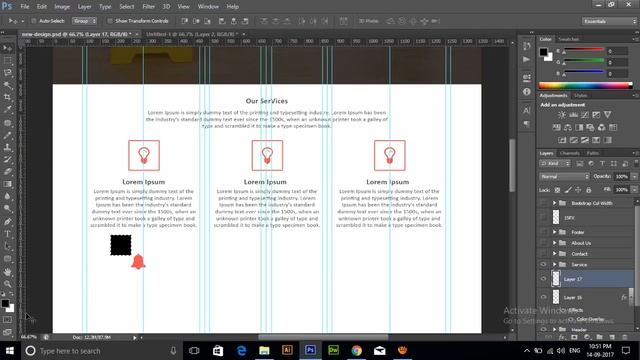Add a Vibrance adjustment
640x360 pixels.
tap(607, 115)
